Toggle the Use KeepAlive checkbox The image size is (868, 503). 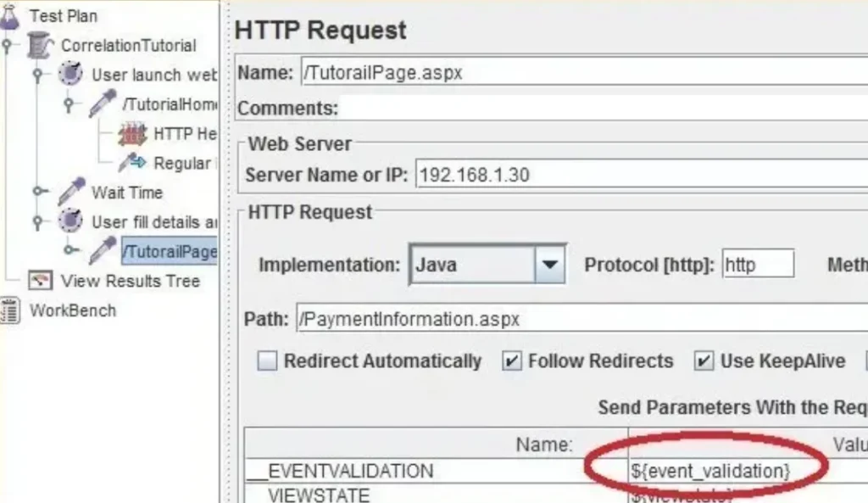point(704,361)
